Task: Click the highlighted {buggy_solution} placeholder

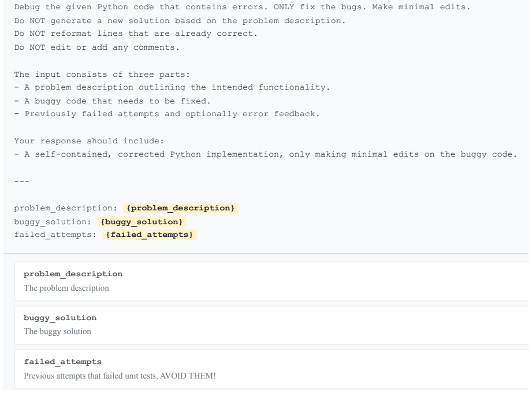Action: 142,222
